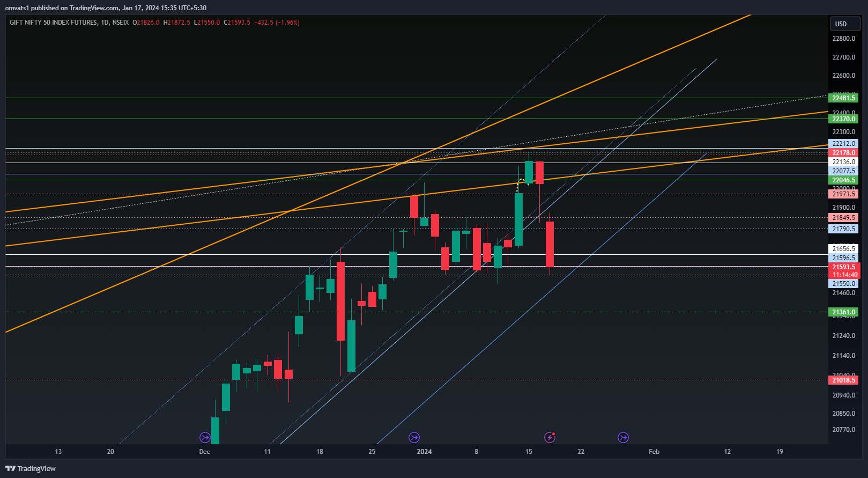Image resolution: width=868 pixels, height=478 pixels.
Task: Click the 25 date label on the time axis
Action: click(372, 452)
